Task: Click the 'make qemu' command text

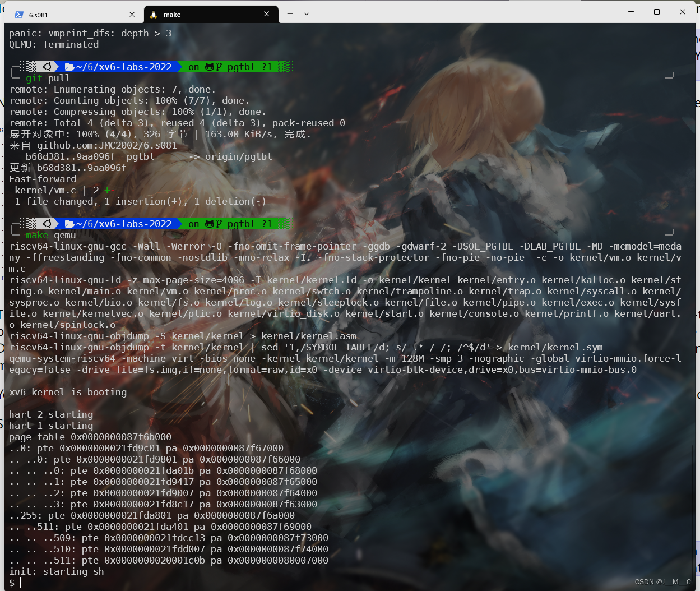Action: point(50,235)
